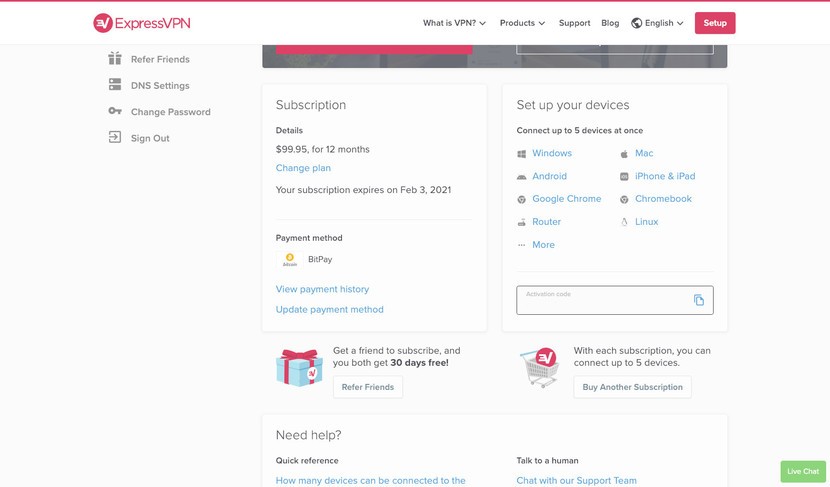The width and height of the screenshot is (830, 487).
Task: Click the Chrome icon beside Google Chrome
Action: [521, 200]
